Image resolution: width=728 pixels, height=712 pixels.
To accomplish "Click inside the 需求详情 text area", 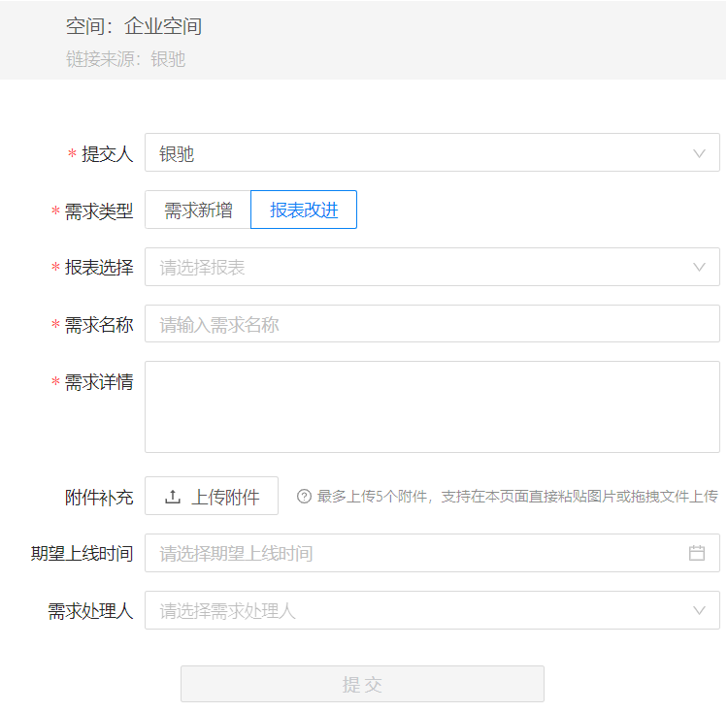I will [x=432, y=406].
